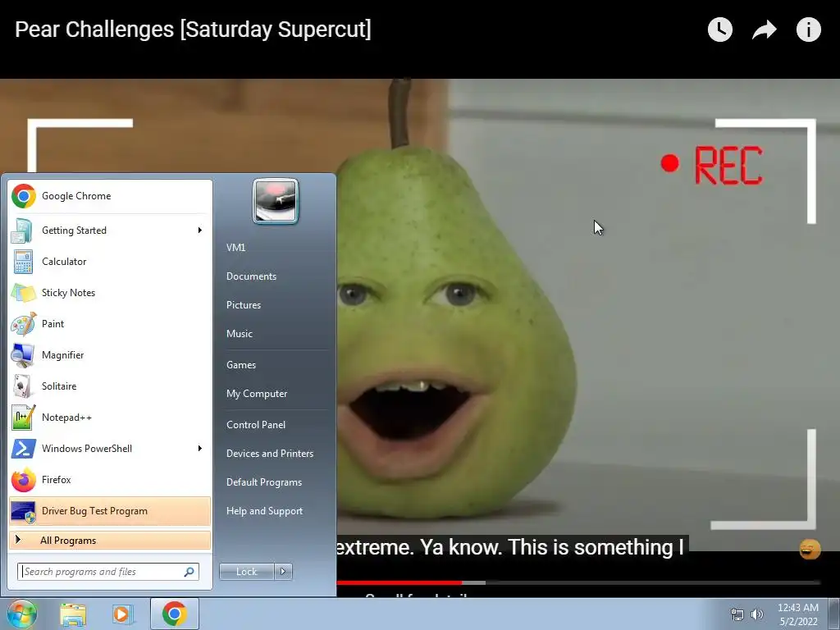
Task: Expand Getting Started submenu arrow
Action: [200, 231]
